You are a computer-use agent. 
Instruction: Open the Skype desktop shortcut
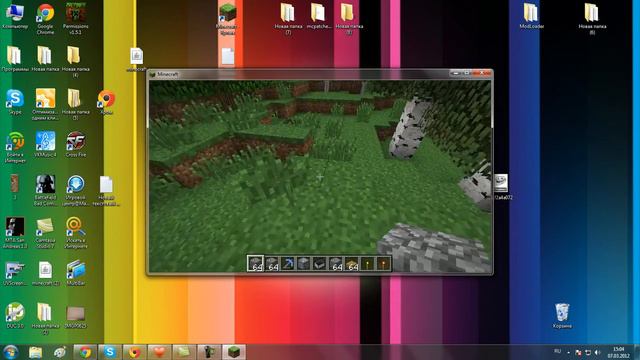point(15,102)
